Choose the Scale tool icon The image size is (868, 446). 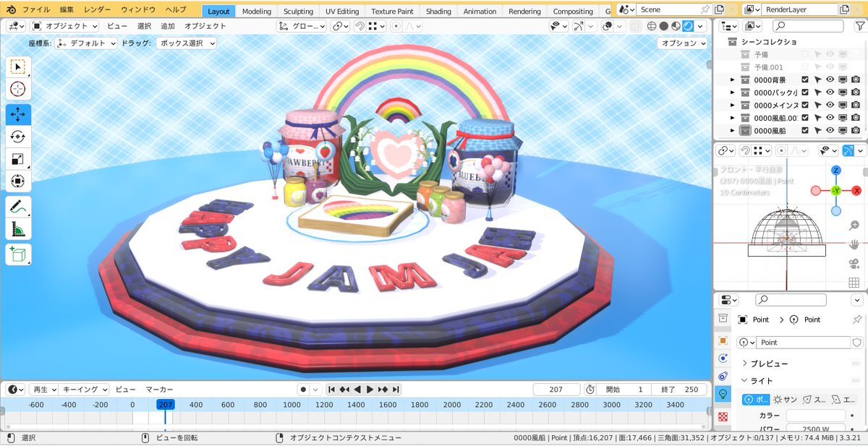click(18, 159)
